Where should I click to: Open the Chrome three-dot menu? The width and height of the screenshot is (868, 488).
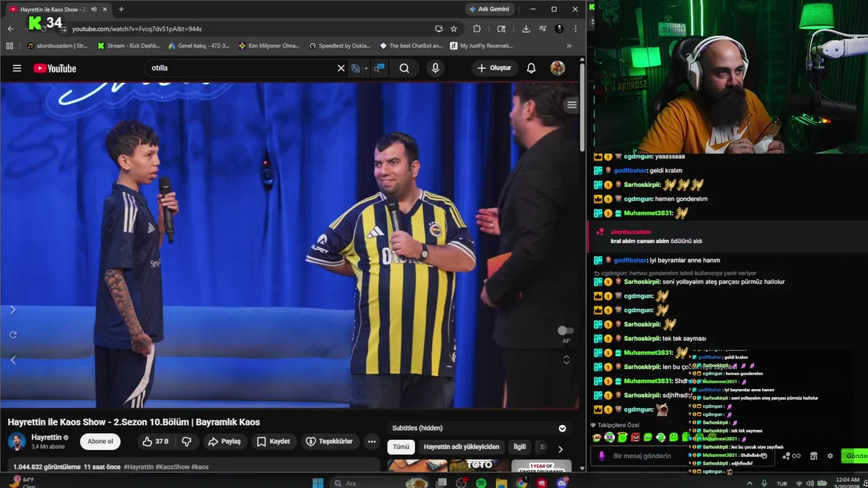(x=575, y=28)
